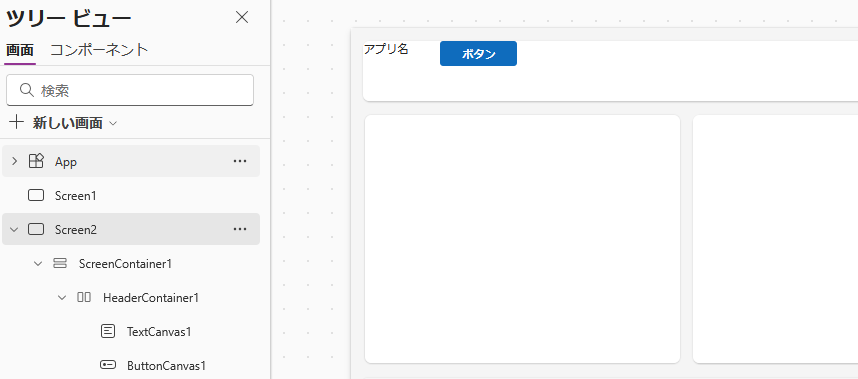Close the ツリー ビュー panel
858x379 pixels.
[242, 18]
